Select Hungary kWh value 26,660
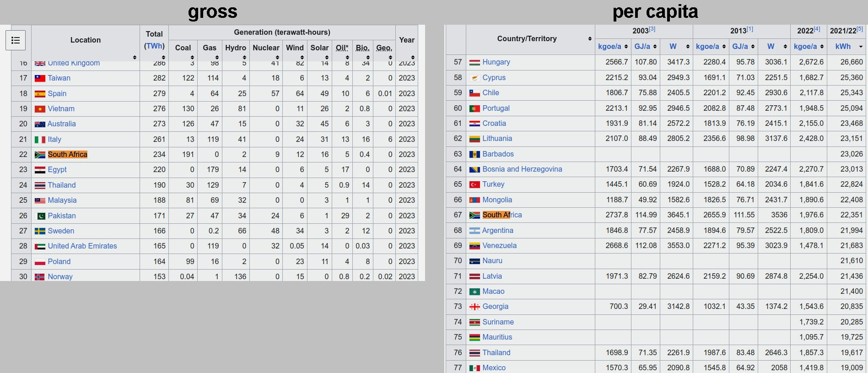The image size is (868, 373). point(852,62)
